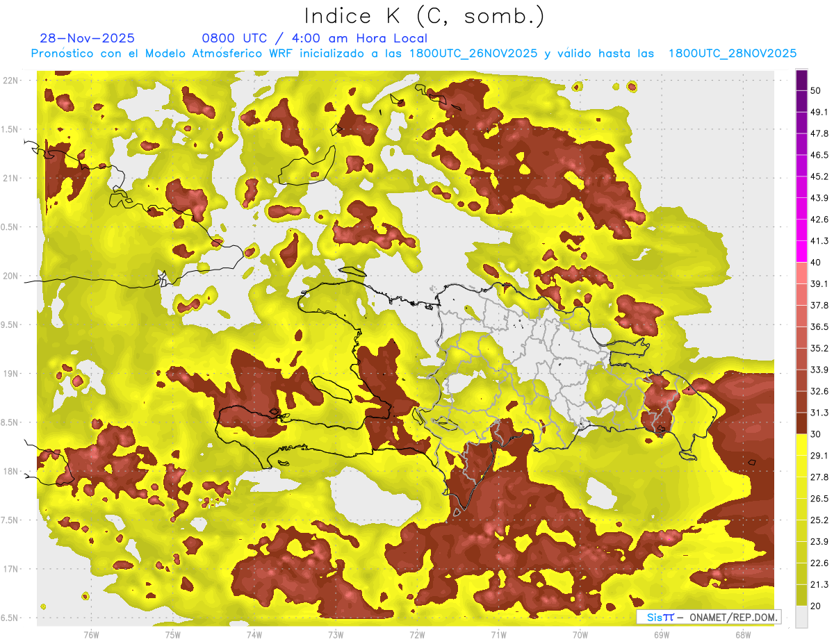The image size is (834, 644).
Task: Click the '69W' longitude label
Action: click(x=662, y=634)
